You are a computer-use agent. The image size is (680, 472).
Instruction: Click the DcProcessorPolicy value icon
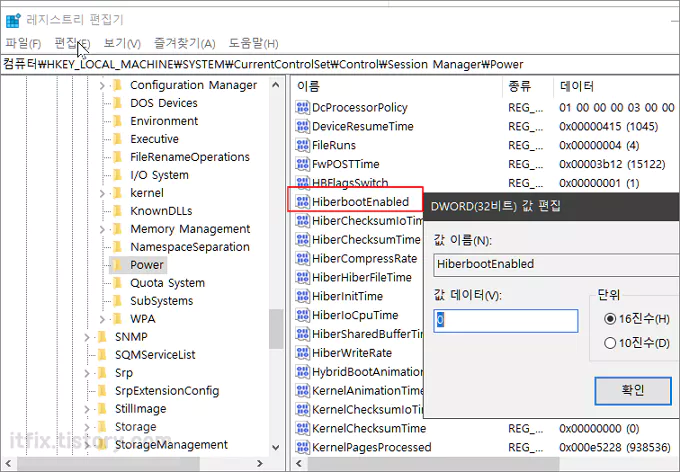302,107
